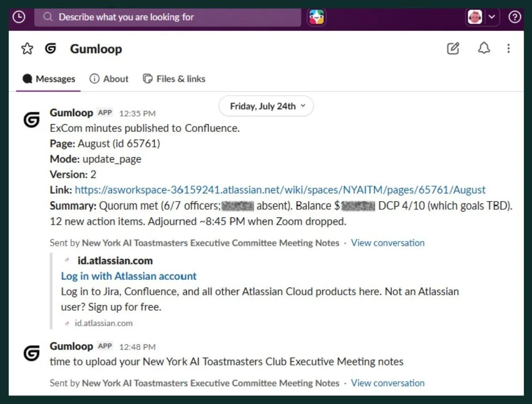
Task: Click the search field 'Describe what you are looking for'
Action: coord(168,17)
